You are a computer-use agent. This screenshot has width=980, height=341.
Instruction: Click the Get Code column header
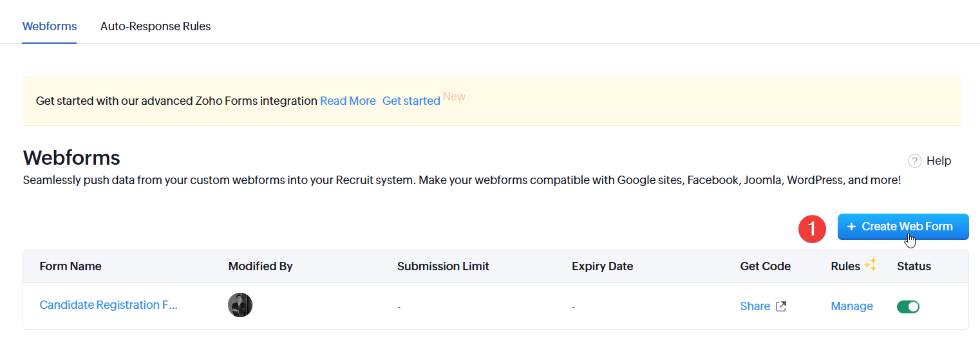[x=765, y=266]
